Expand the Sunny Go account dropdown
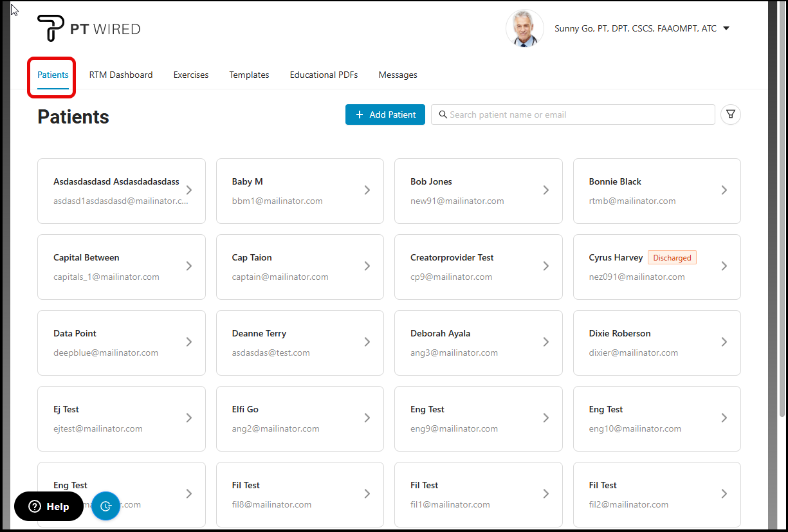 click(x=726, y=29)
